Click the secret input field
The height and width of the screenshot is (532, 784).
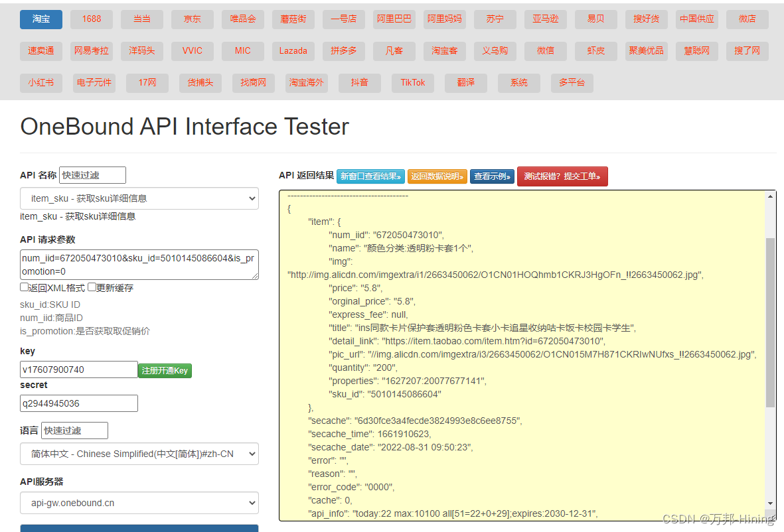click(x=78, y=403)
